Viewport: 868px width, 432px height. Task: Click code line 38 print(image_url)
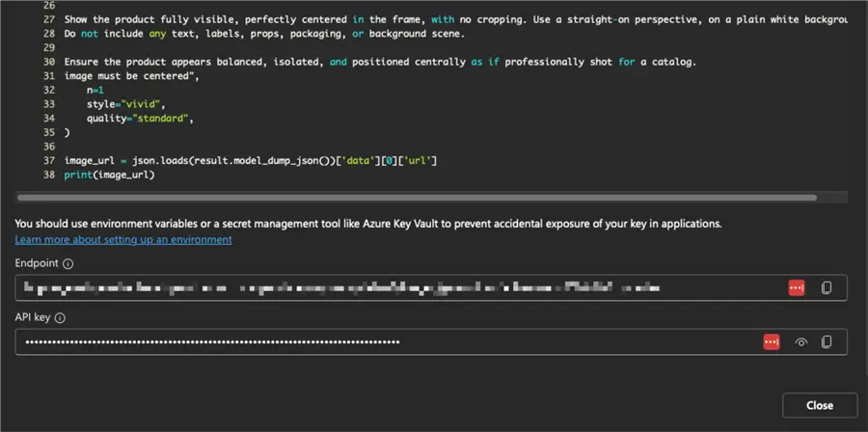click(x=109, y=175)
